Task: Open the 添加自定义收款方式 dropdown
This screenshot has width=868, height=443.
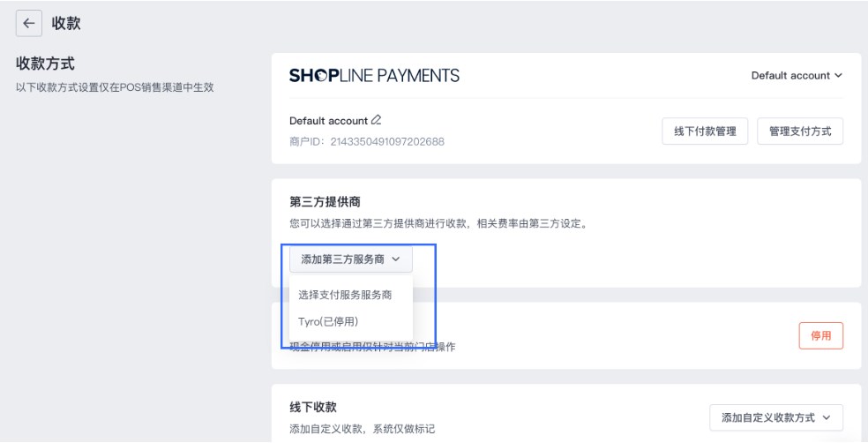Action: (x=776, y=417)
